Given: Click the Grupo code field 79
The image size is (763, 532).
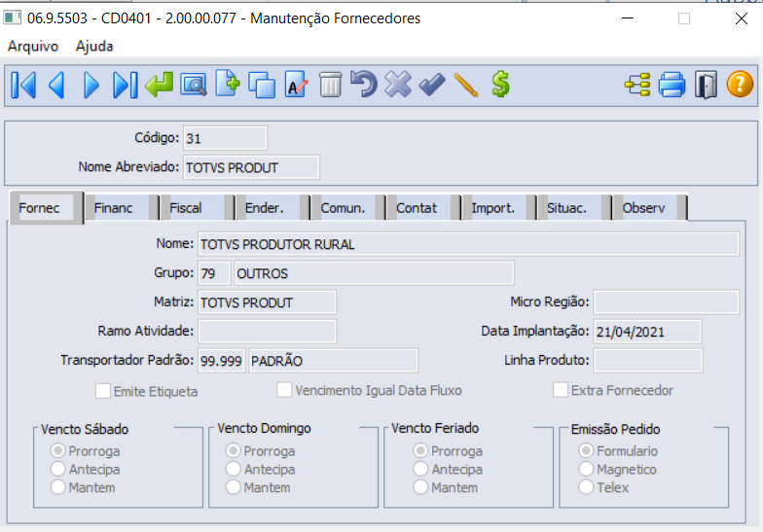Looking at the screenshot, I should (x=214, y=273).
